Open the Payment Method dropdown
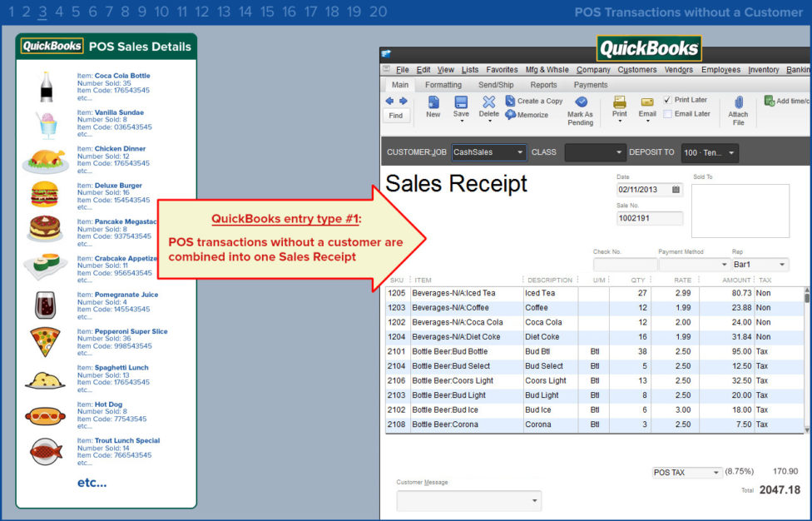The height and width of the screenshot is (521, 812). (x=724, y=265)
